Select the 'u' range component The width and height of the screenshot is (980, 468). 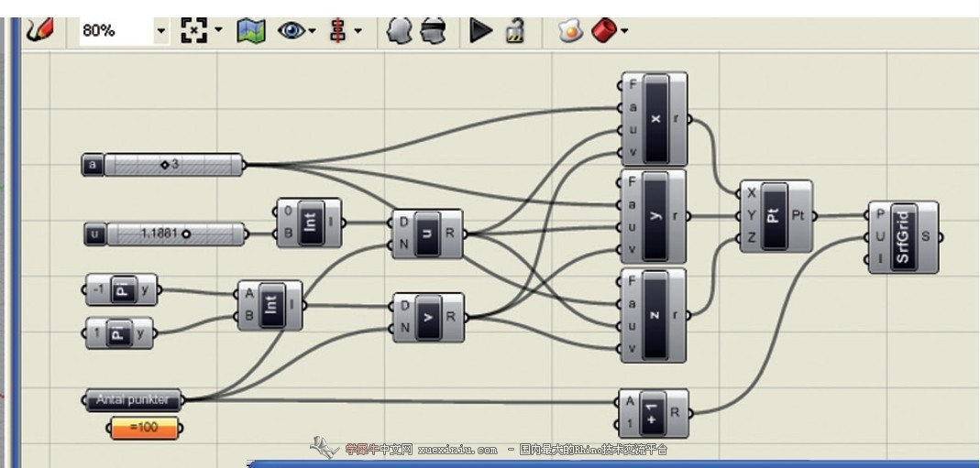point(427,234)
